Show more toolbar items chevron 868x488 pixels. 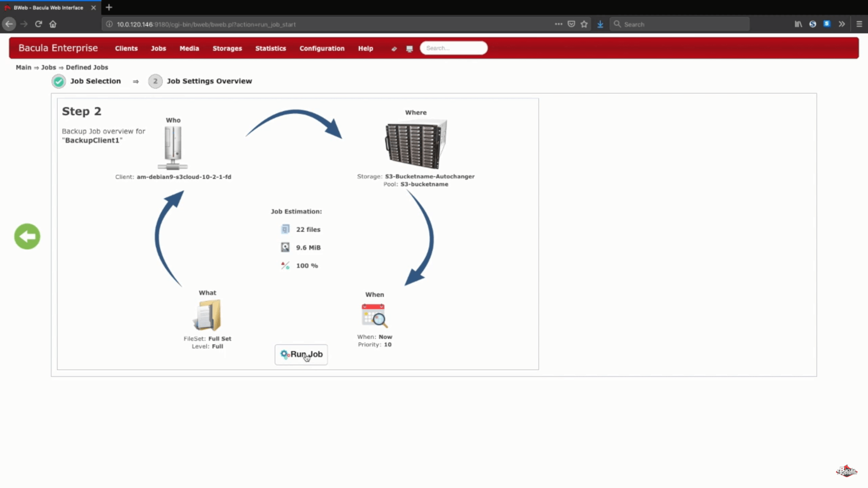842,24
